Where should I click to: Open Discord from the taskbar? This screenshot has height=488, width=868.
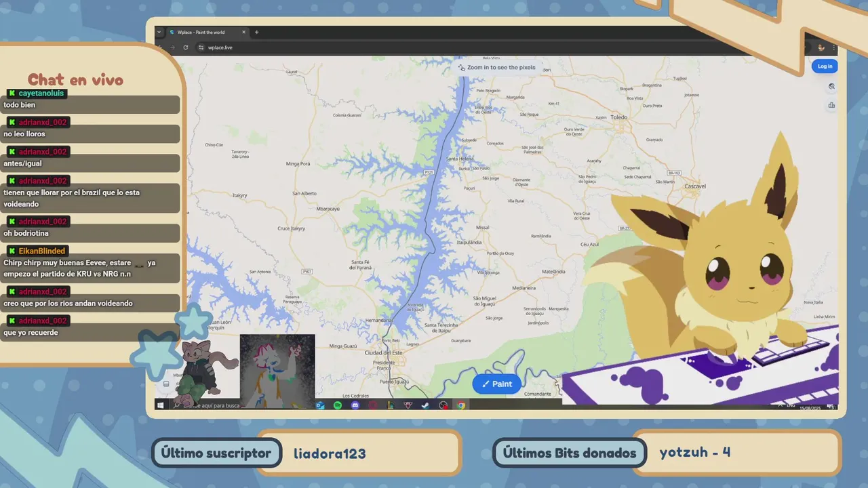click(x=355, y=405)
